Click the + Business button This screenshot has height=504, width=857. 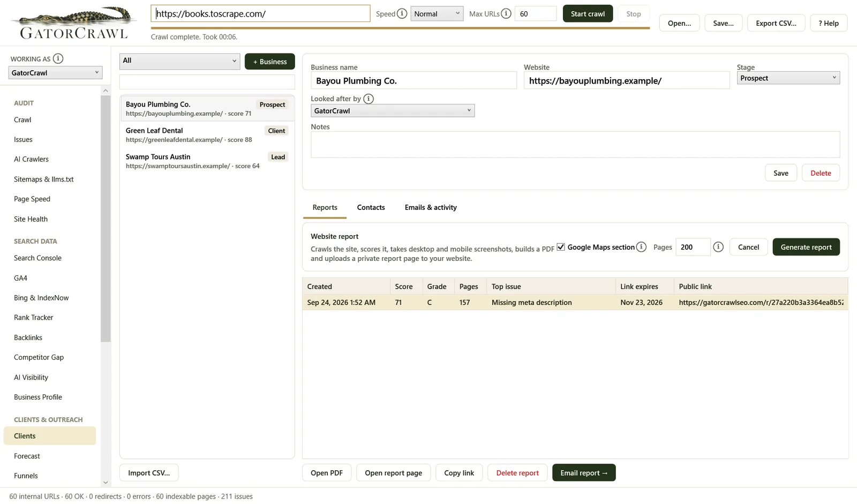click(x=269, y=62)
